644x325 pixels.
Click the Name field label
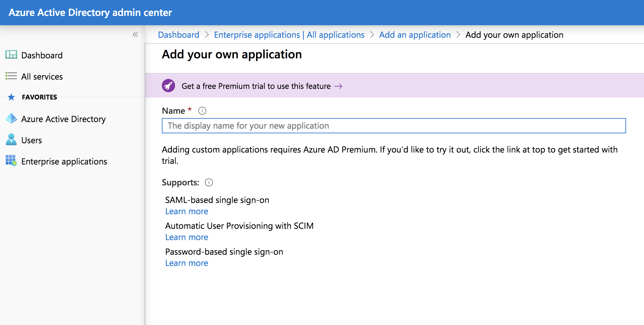[173, 111]
